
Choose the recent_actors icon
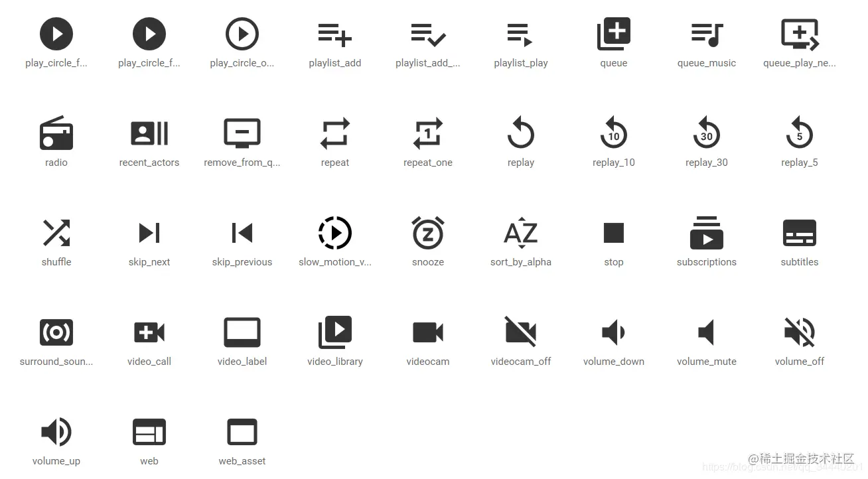[149, 133]
